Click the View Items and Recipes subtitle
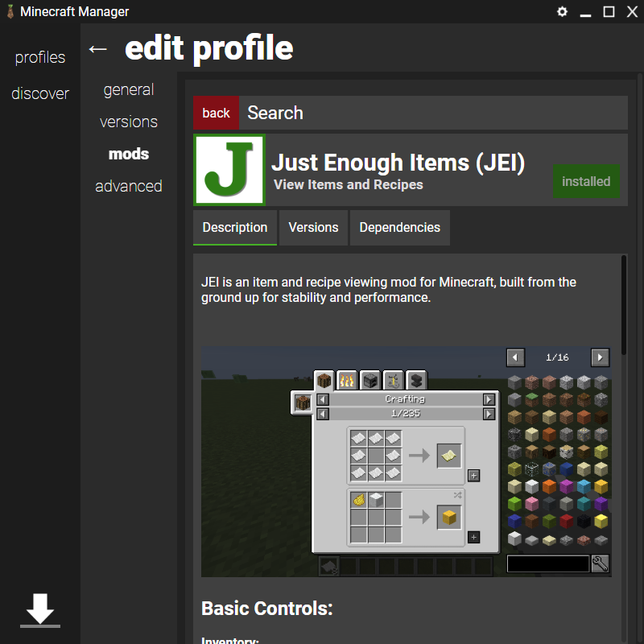644x644 pixels. pyautogui.click(x=349, y=185)
